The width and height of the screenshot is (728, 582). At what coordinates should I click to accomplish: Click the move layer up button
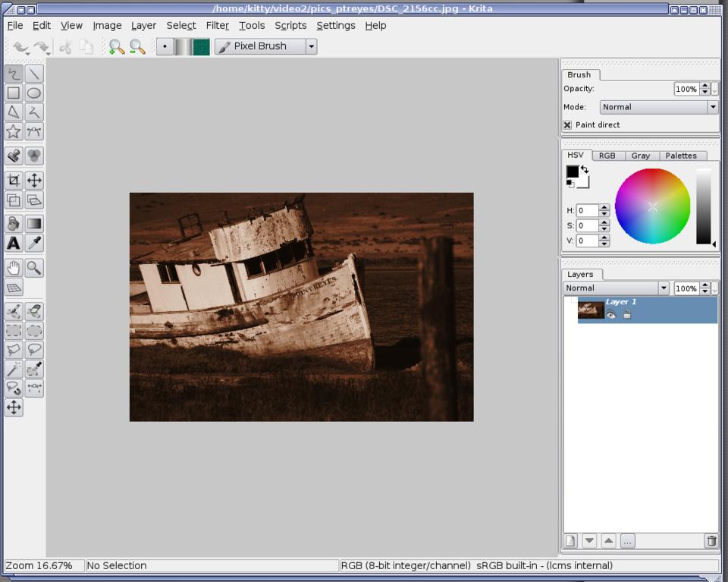(608, 541)
